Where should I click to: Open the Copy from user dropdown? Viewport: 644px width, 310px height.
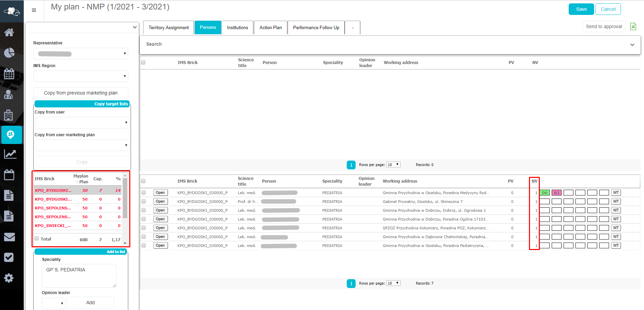81,123
